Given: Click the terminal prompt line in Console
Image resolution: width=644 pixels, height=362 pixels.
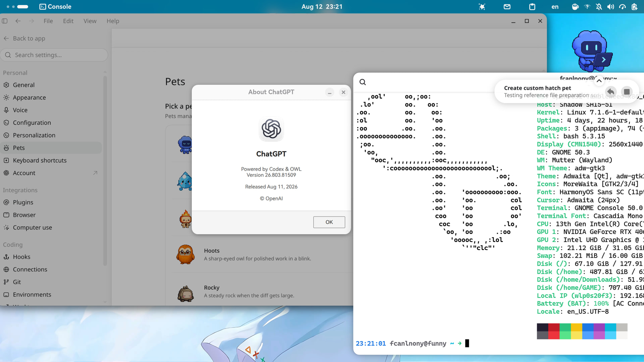Looking at the screenshot, I should click(x=413, y=343).
